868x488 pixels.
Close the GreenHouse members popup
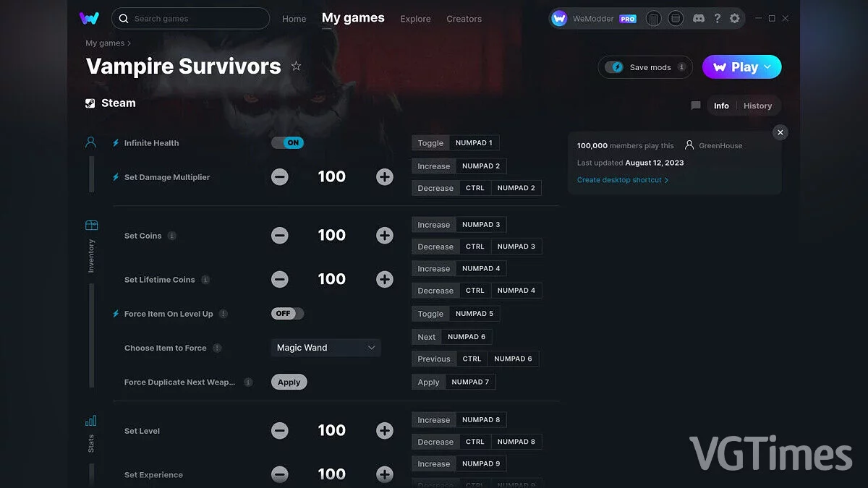[x=780, y=132]
